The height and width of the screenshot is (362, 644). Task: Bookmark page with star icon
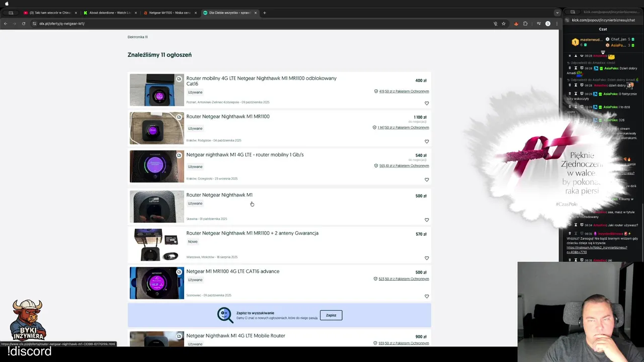tap(504, 24)
